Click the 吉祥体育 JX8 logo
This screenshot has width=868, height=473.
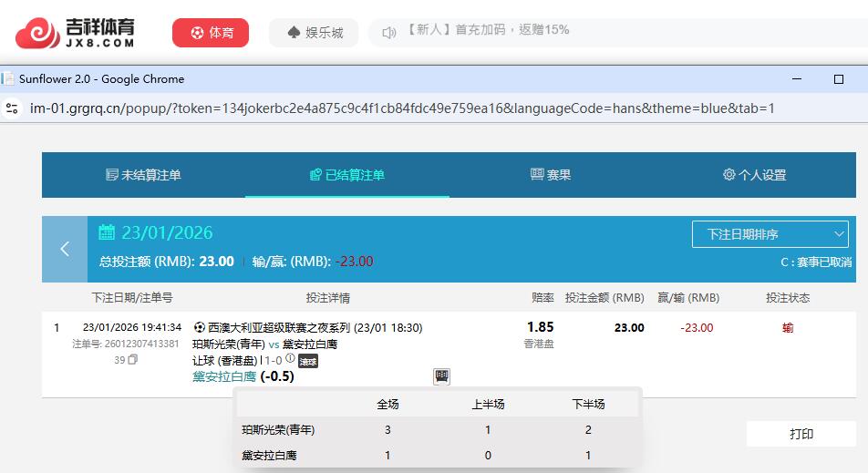pyautogui.click(x=75, y=33)
